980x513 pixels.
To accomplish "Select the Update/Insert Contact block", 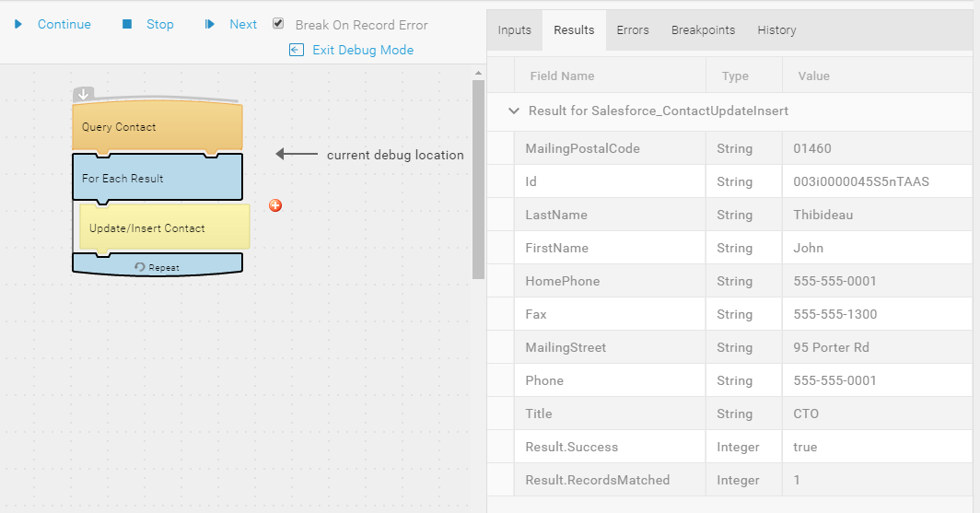I will [165, 228].
